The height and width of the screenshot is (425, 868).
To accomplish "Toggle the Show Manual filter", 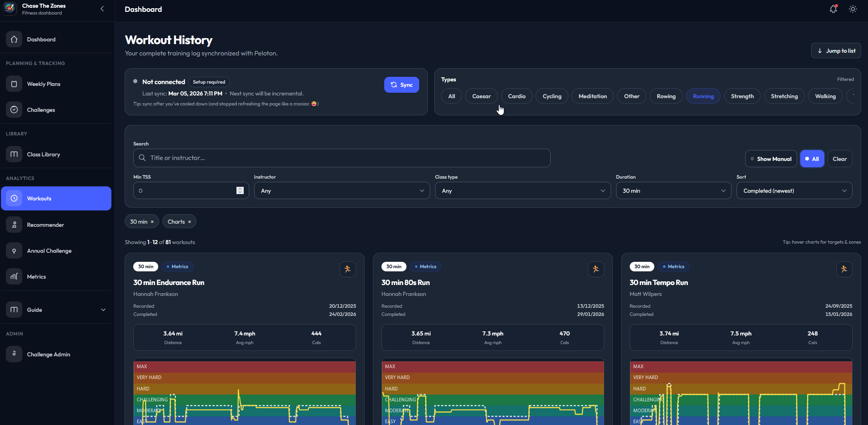I will [x=771, y=159].
